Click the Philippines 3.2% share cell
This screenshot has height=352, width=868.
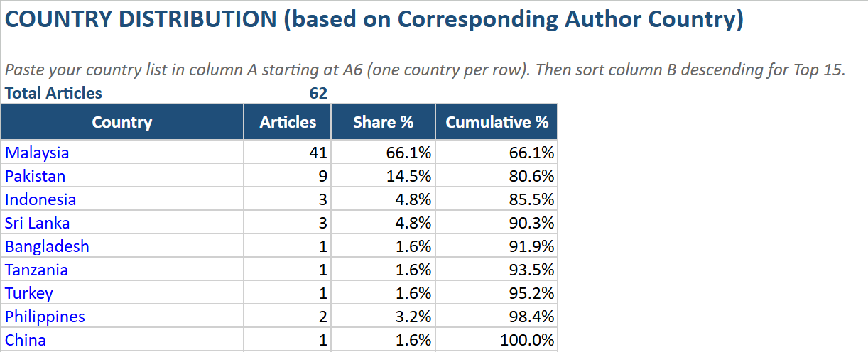(413, 317)
